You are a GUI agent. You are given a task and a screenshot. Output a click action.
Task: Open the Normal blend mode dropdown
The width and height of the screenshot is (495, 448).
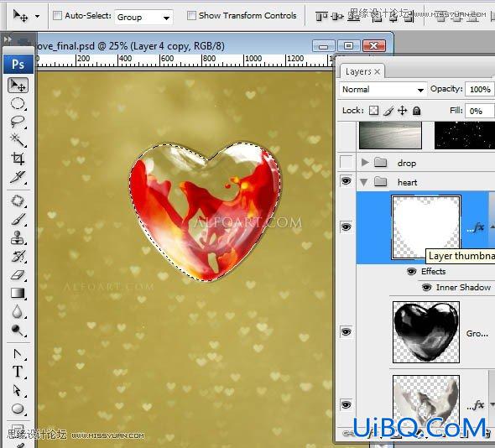coord(383,90)
